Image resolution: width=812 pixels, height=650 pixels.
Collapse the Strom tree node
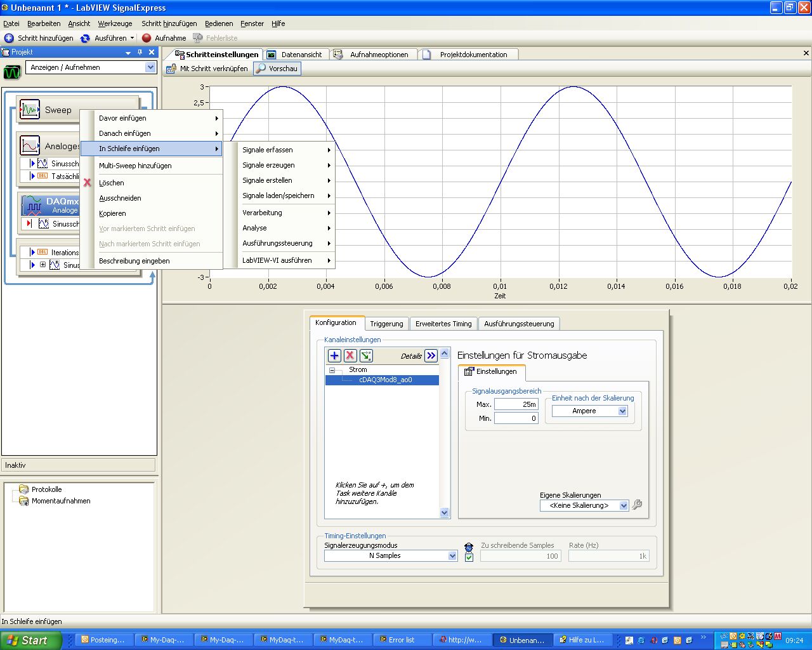332,370
